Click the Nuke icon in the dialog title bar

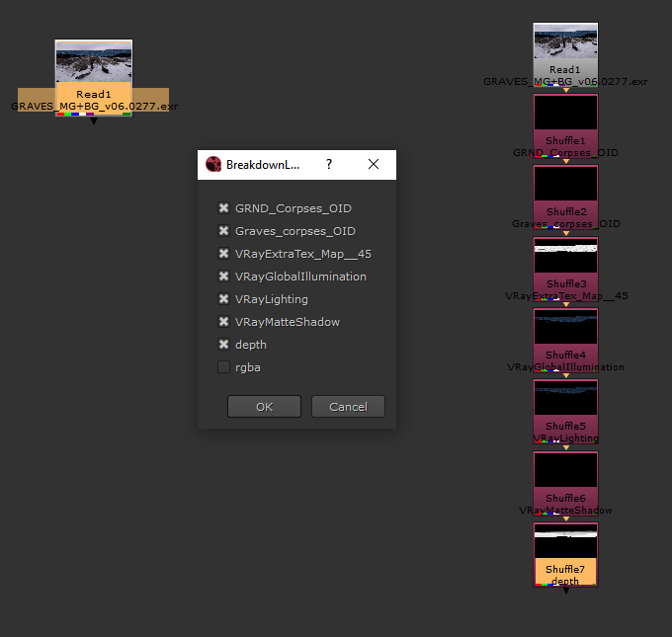pos(213,165)
